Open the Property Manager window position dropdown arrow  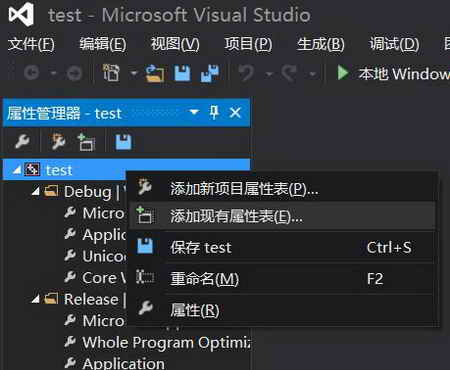(x=194, y=112)
